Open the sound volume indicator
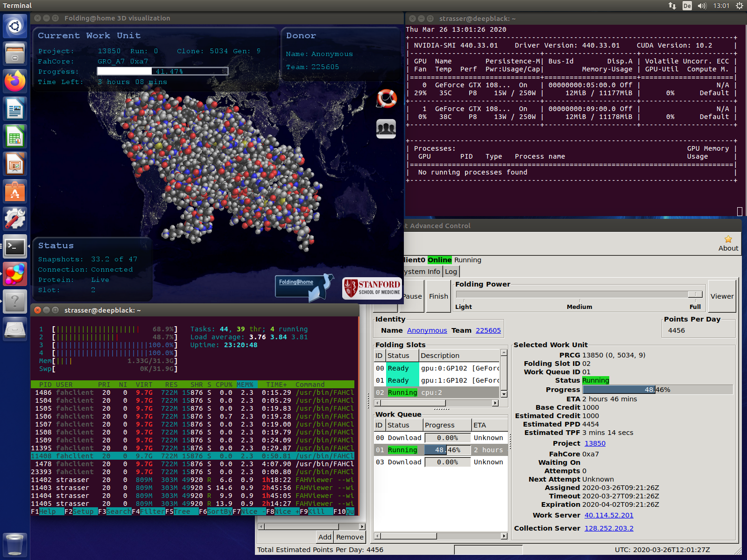 [702, 6]
